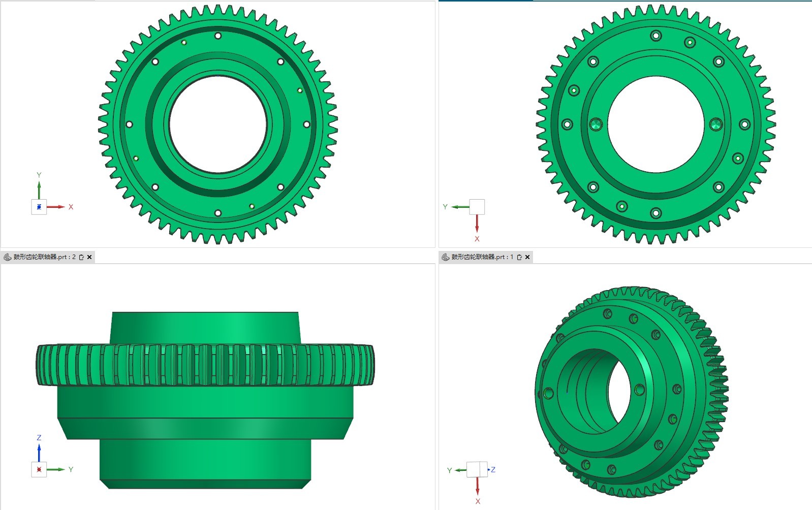Click the part icon on the .prt : 1 tab
Image resolution: width=812 pixels, height=510 pixels.
(446, 257)
